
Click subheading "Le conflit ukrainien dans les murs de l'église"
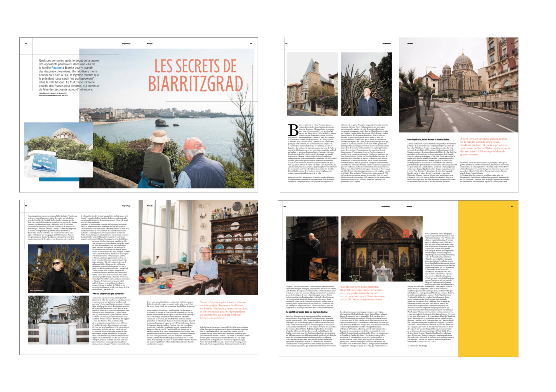point(307,312)
